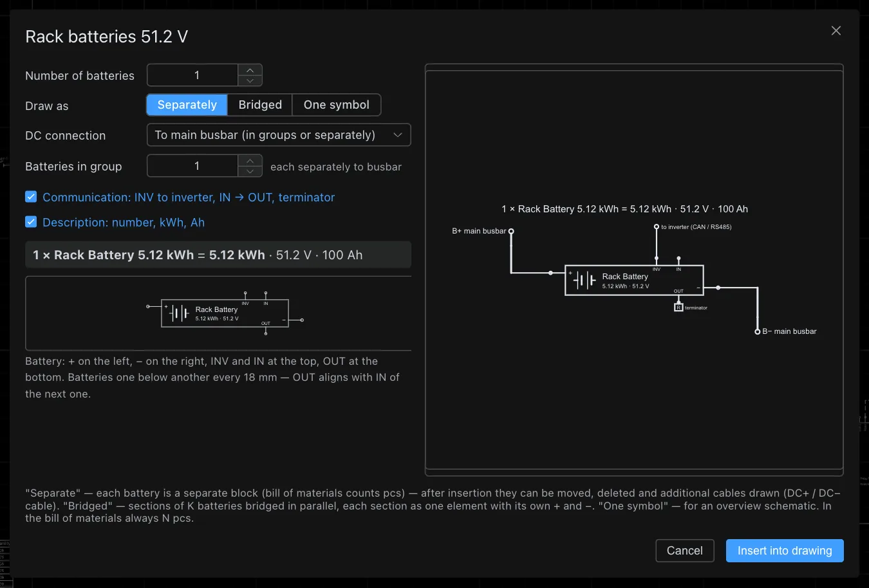Select the Separately draw mode
The image size is (869, 588).
pyautogui.click(x=187, y=105)
